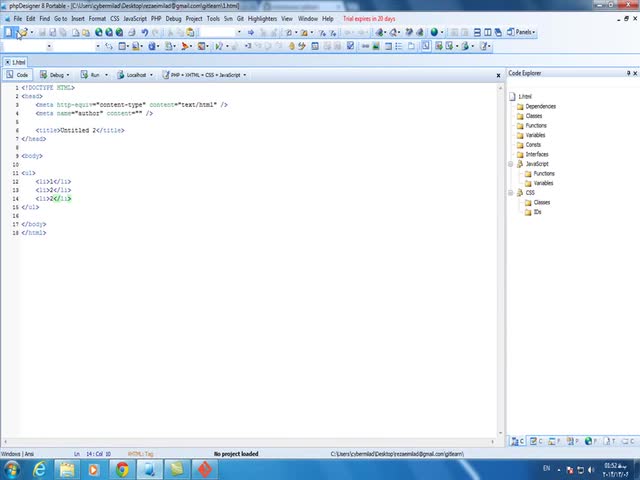Open Internet Explorer from the taskbar
Image resolution: width=640 pixels, height=480 pixels.
pos(40,469)
